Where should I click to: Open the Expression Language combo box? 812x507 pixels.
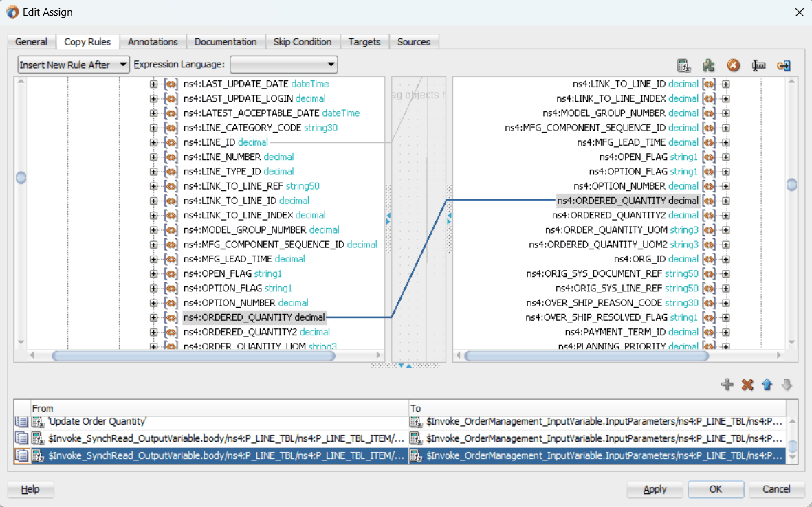284,65
